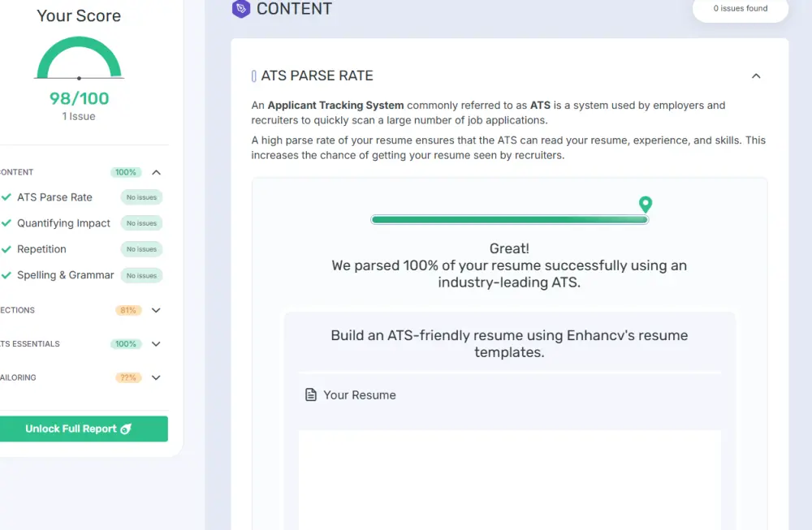This screenshot has width=812, height=530.
Task: Collapse the ATS Parse Rate section chevron
Action: (756, 76)
